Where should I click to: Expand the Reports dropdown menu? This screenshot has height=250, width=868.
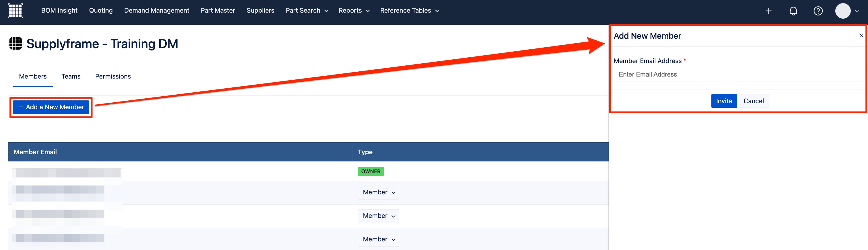(354, 10)
